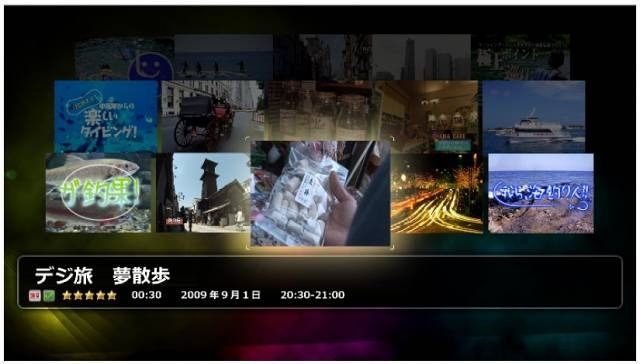
Task: Select the glass jars shop thumbnail
Action: click(x=319, y=111)
